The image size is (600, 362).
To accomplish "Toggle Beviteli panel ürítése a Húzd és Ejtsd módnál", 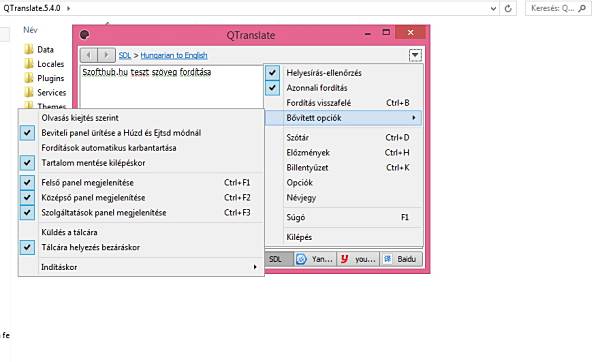I will point(141,133).
